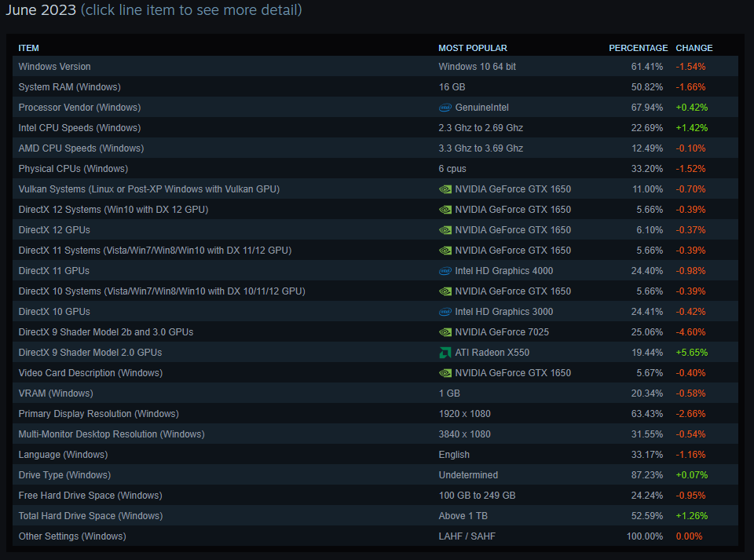The height and width of the screenshot is (560, 754).
Task: Click the '1920 x 1080' resolution value
Action: (464, 414)
